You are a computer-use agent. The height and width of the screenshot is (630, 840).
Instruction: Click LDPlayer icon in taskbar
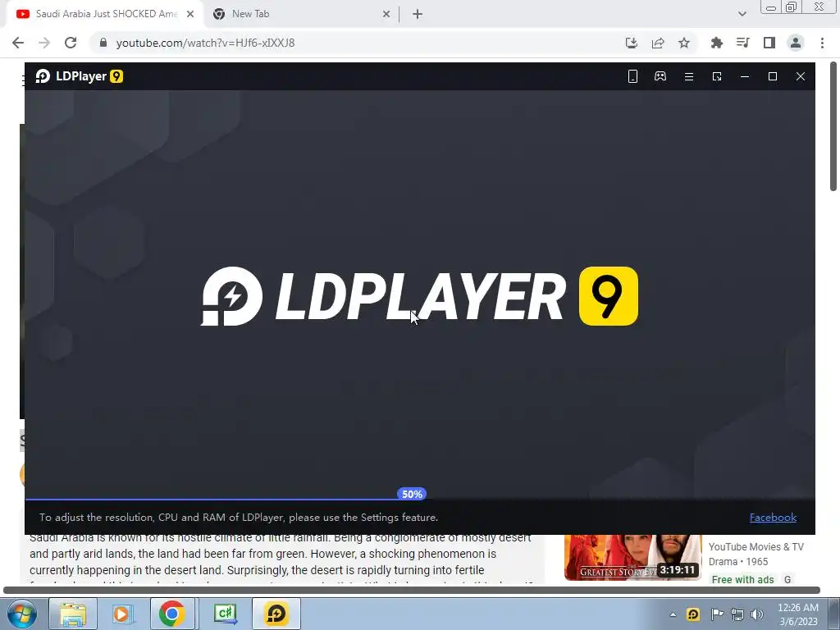pyautogui.click(x=276, y=614)
